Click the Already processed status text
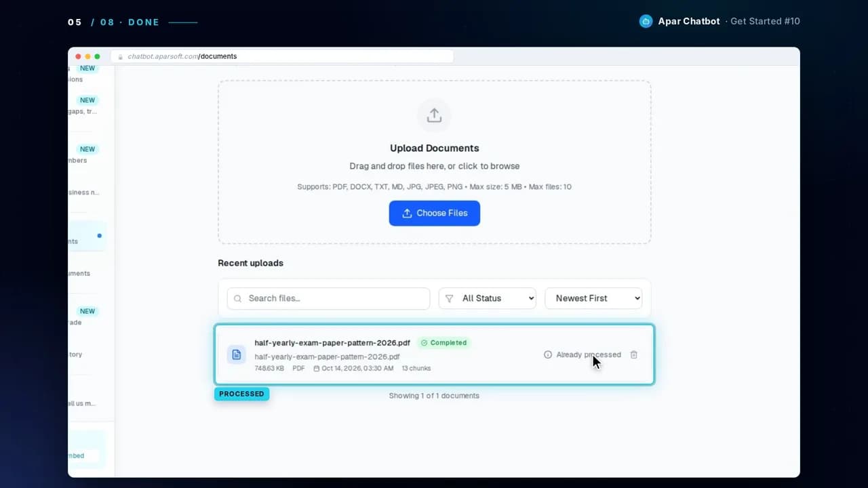 point(589,354)
